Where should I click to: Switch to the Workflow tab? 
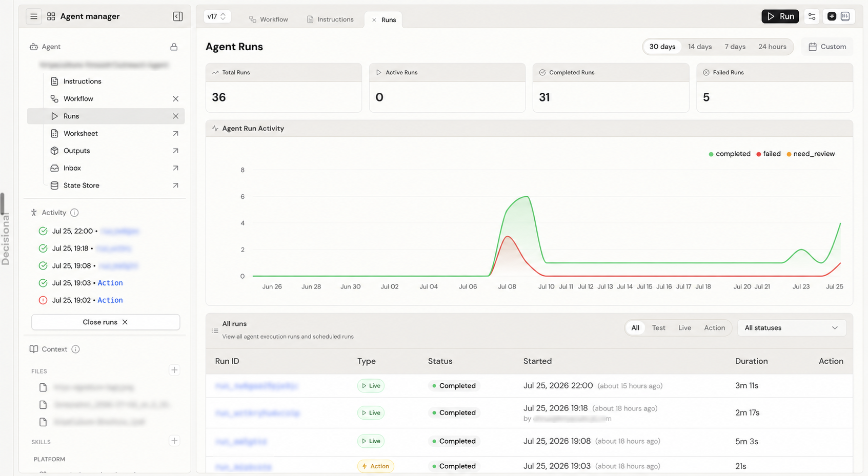(268, 19)
